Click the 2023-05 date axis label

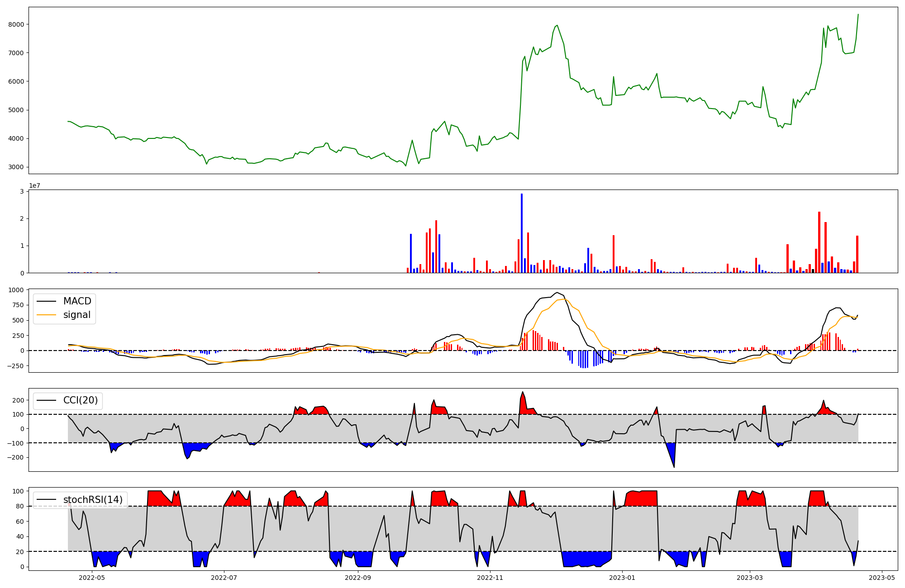click(x=882, y=578)
